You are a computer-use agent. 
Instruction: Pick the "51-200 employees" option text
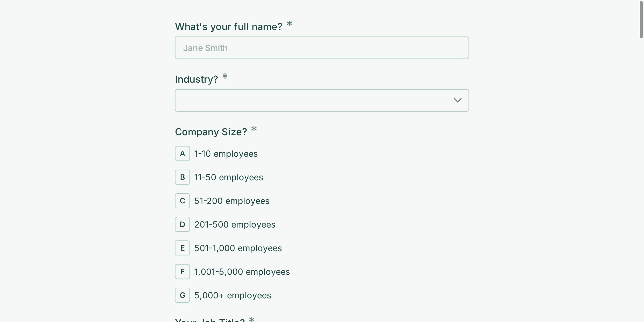click(x=232, y=201)
